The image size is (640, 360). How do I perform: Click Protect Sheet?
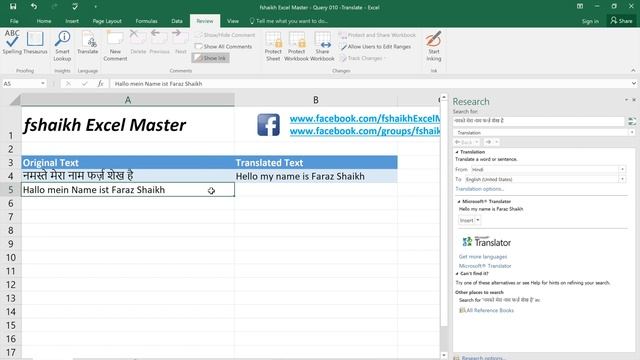(273, 46)
